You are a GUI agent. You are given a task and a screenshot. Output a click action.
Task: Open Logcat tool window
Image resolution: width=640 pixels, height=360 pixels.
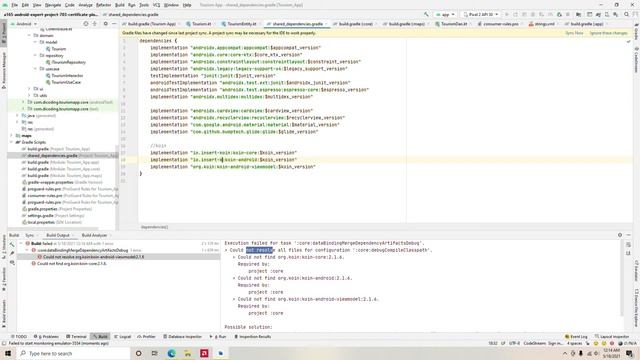(123, 337)
